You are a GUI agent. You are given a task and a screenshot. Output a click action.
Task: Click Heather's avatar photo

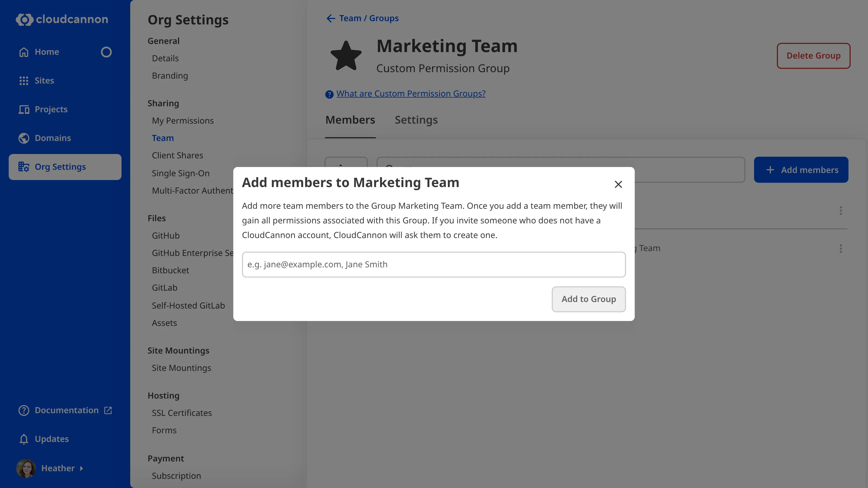pos(26,468)
